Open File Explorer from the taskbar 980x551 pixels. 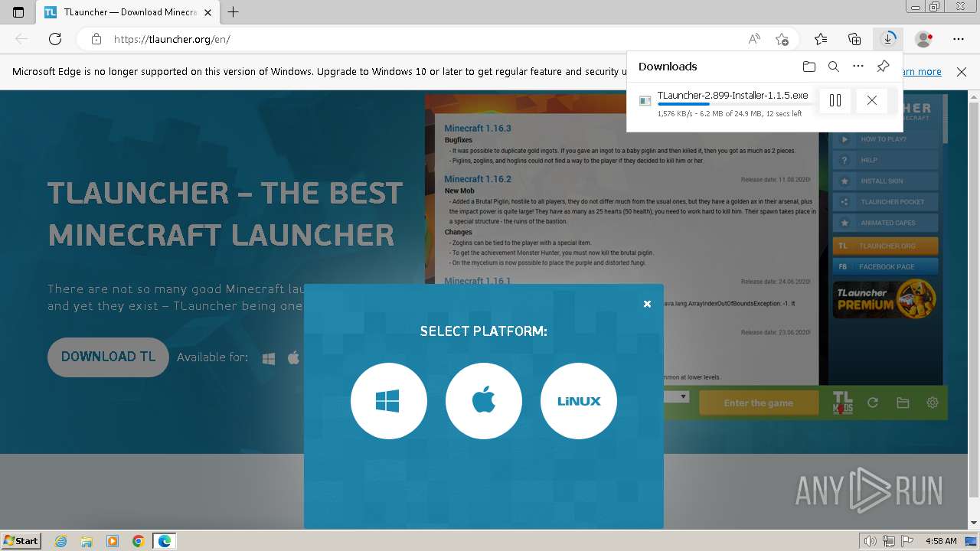[87, 541]
